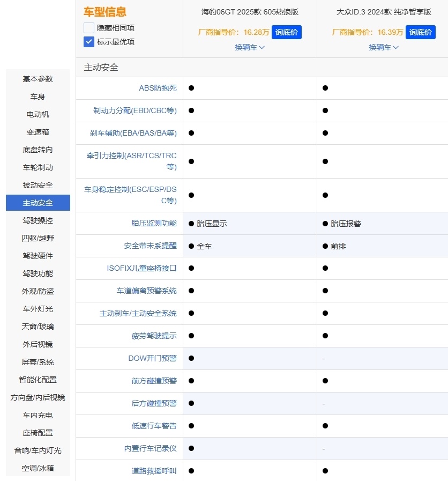
Task: Select 被动安全 in the sidebar
Action: pyautogui.click(x=38, y=185)
